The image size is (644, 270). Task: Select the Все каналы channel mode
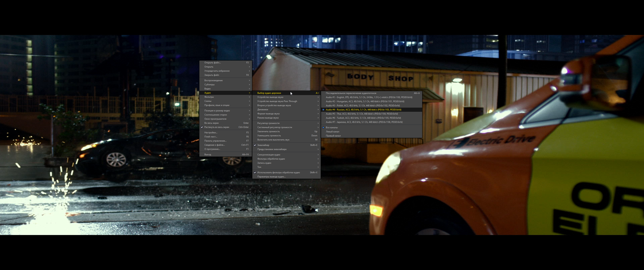pos(332,127)
